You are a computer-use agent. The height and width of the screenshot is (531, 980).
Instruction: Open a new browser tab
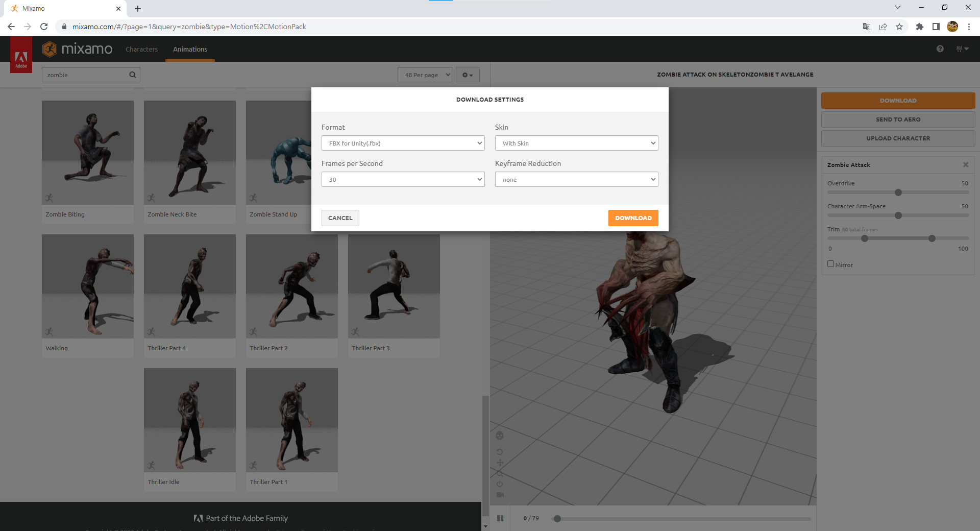pyautogui.click(x=138, y=9)
